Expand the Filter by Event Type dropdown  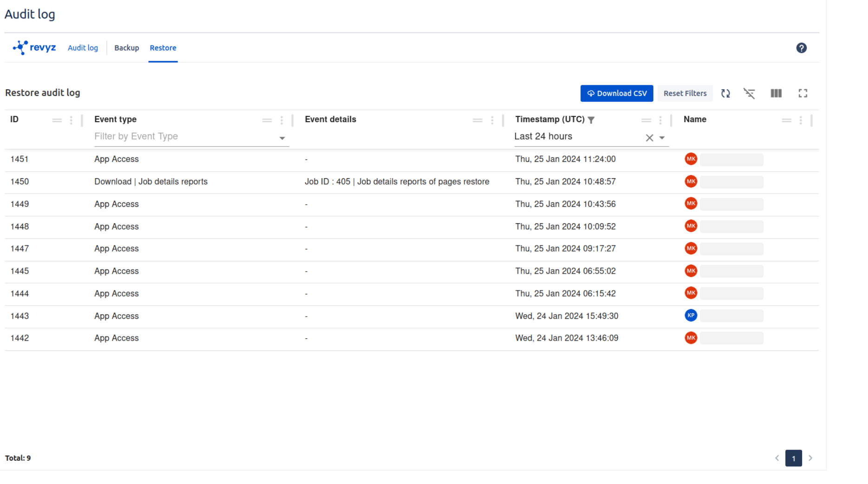coord(282,138)
